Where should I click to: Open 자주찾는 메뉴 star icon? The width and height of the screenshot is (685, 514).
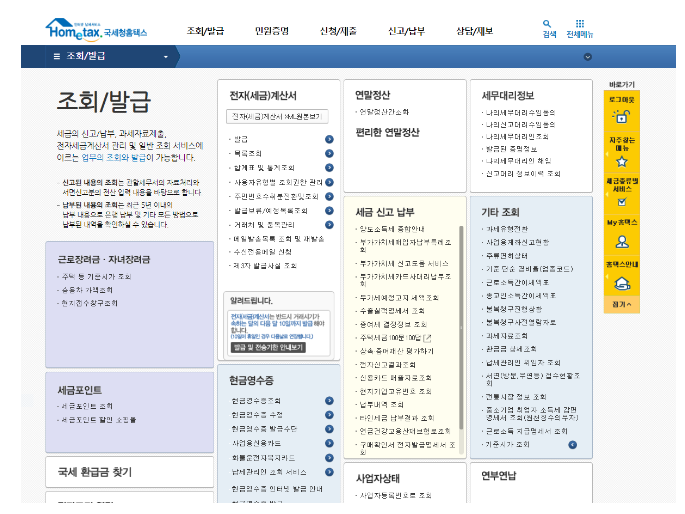622,162
